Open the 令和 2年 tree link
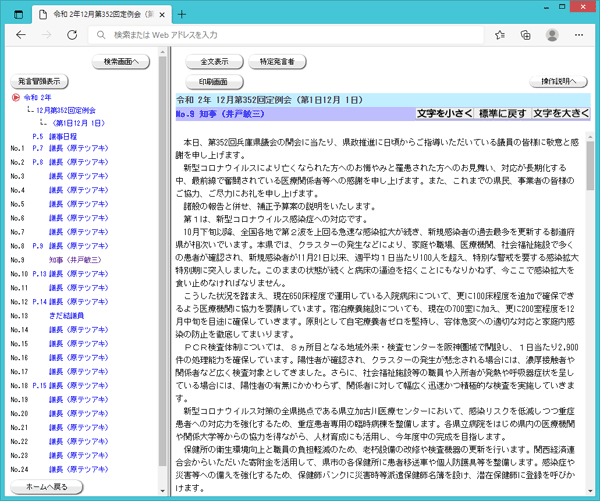 [37, 97]
